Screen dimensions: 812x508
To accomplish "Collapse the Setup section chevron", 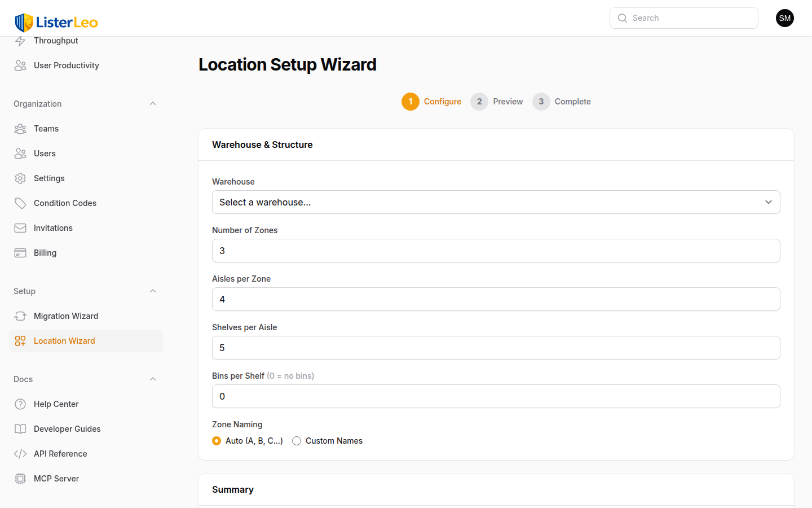I will coord(152,291).
